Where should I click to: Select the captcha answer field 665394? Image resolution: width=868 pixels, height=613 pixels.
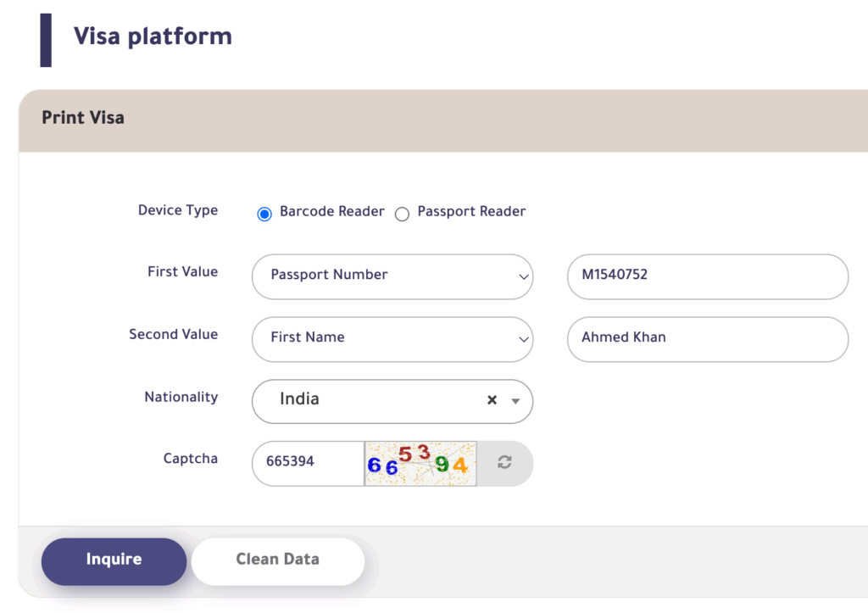point(308,463)
